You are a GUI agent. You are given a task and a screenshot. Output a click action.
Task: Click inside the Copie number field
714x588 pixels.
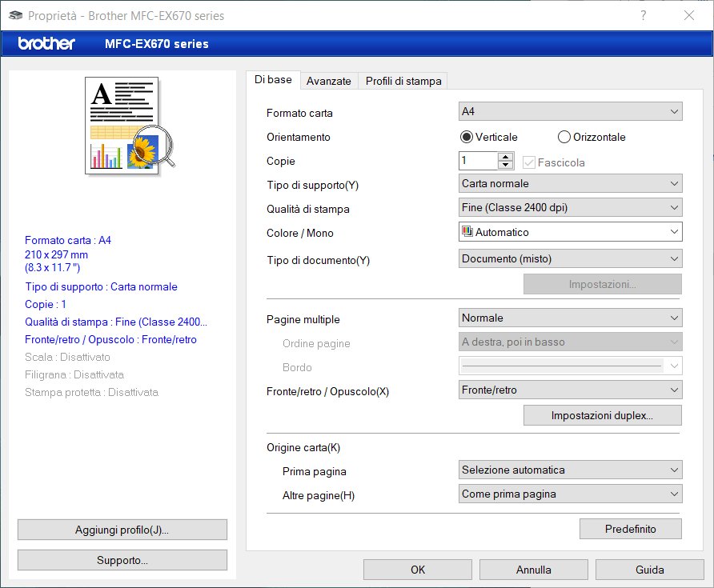(477, 161)
